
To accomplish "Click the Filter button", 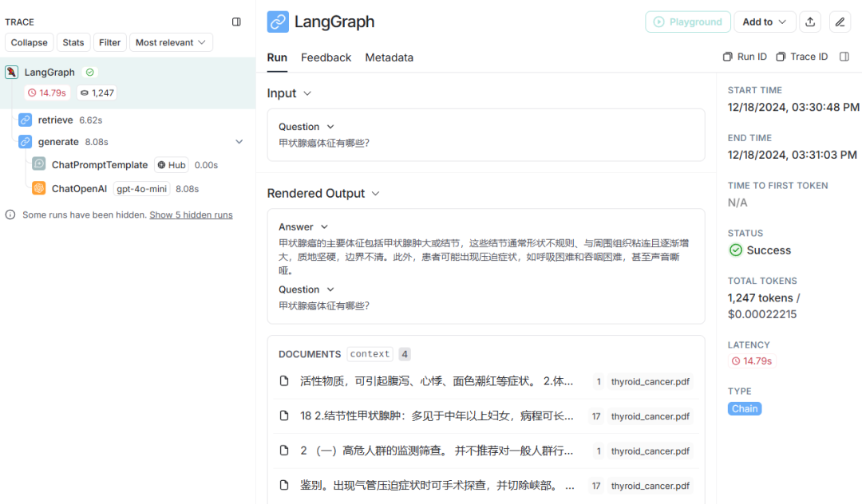I will (110, 42).
